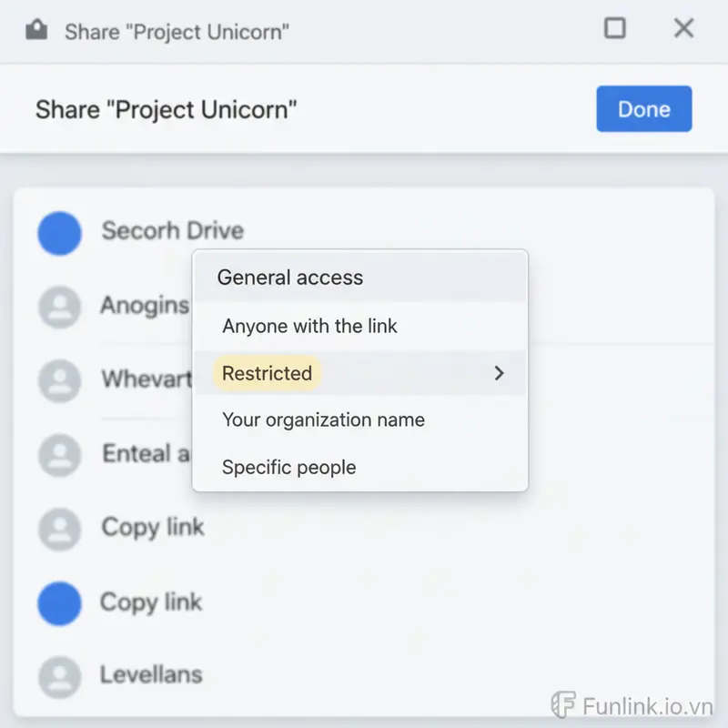Click the avatar icon beside Anogins
The height and width of the screenshot is (728, 728).
(59, 307)
